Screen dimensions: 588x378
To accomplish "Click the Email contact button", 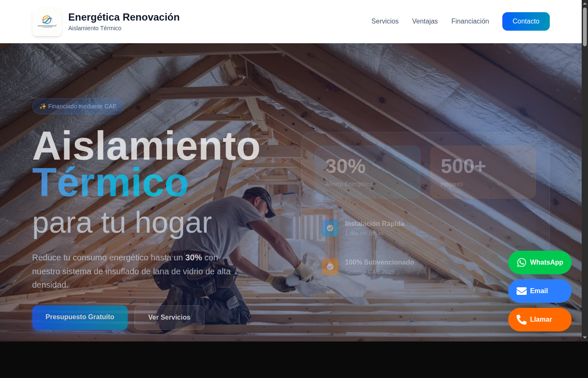I will pyautogui.click(x=540, y=291).
